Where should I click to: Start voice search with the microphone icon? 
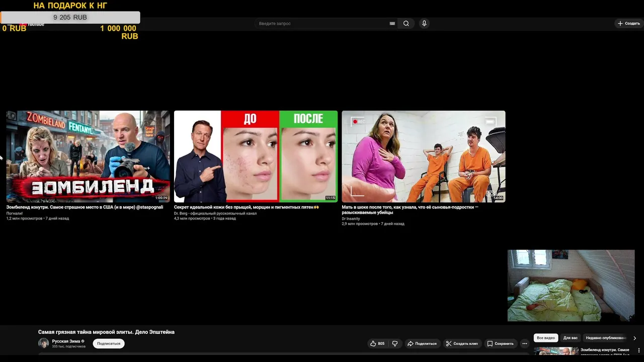point(424,24)
